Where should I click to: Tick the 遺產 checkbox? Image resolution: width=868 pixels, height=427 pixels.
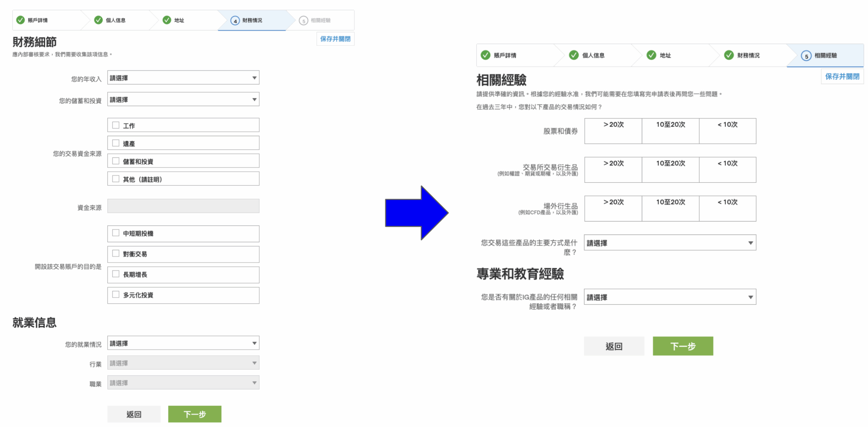coord(116,143)
